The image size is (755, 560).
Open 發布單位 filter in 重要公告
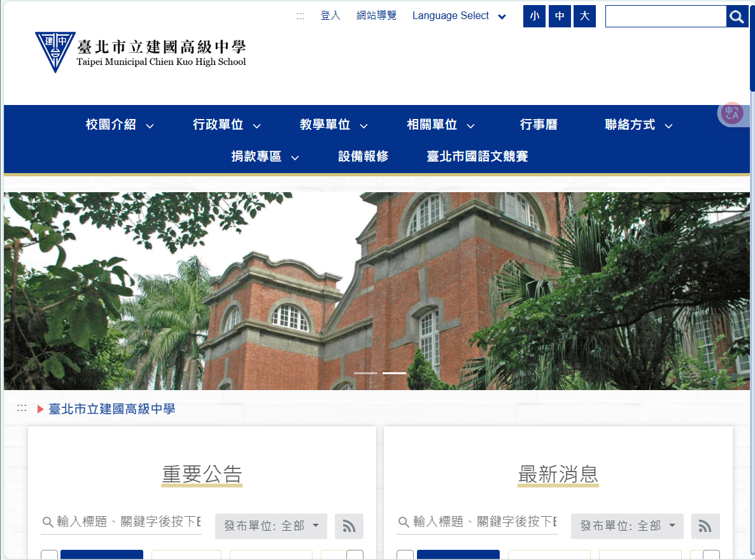coord(271,526)
